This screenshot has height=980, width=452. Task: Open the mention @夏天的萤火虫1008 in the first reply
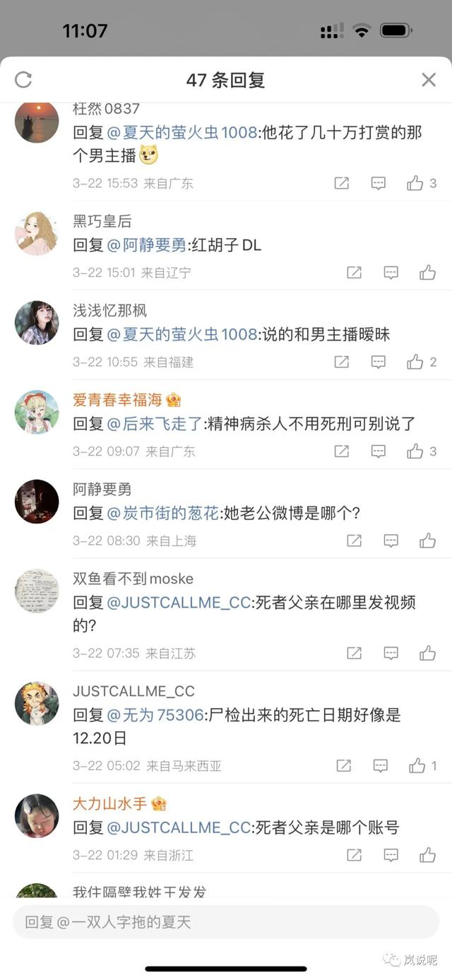tap(182, 132)
